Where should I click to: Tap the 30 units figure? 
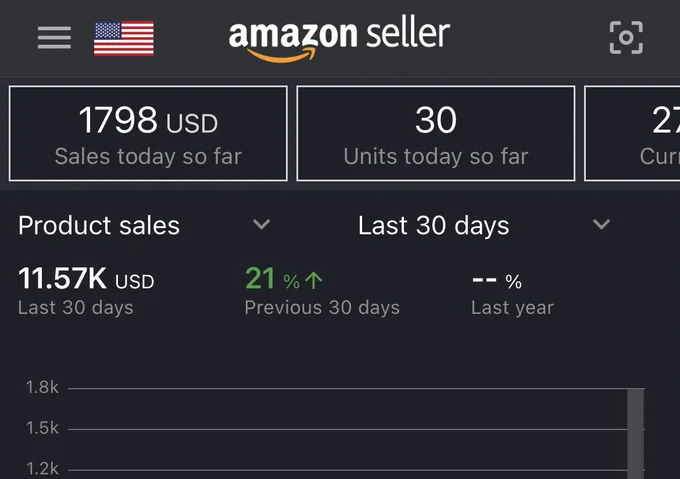tap(436, 120)
